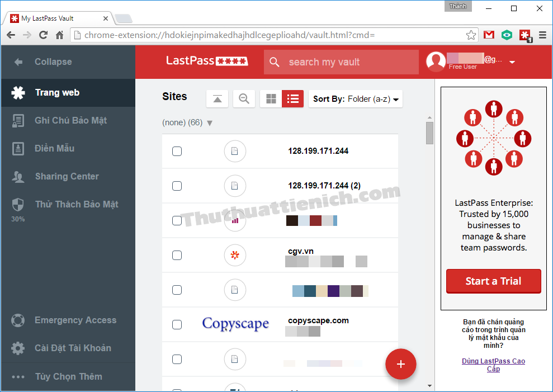Screen dimensions: 553x392
Task: Switch to grid view layout
Action: [271, 99]
